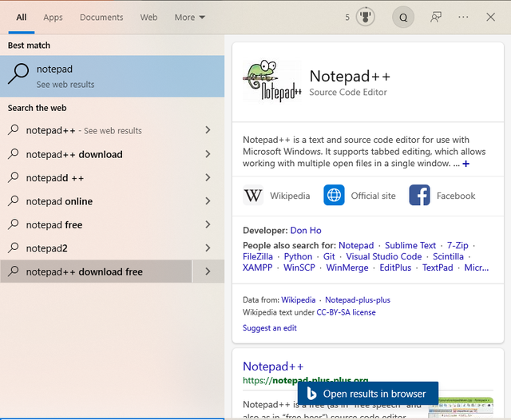The image size is (511, 420).
Task: Select the notepad online suggestion text
Action: [x=59, y=201]
